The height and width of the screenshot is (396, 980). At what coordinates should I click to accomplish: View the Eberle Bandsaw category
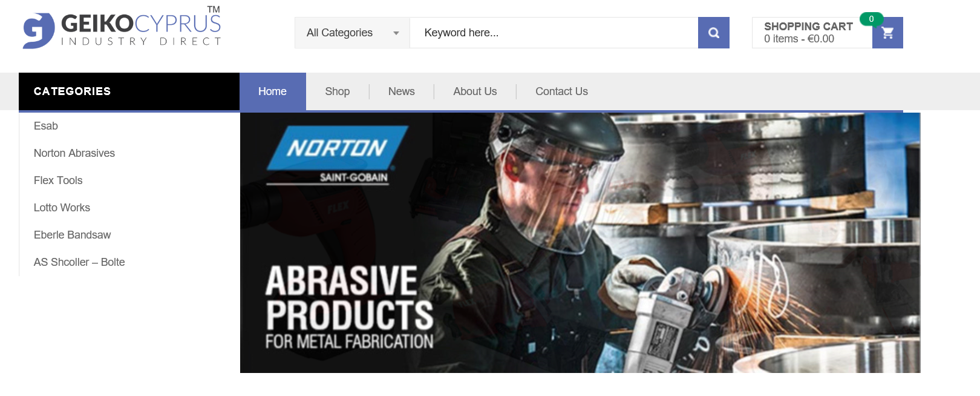(x=72, y=235)
